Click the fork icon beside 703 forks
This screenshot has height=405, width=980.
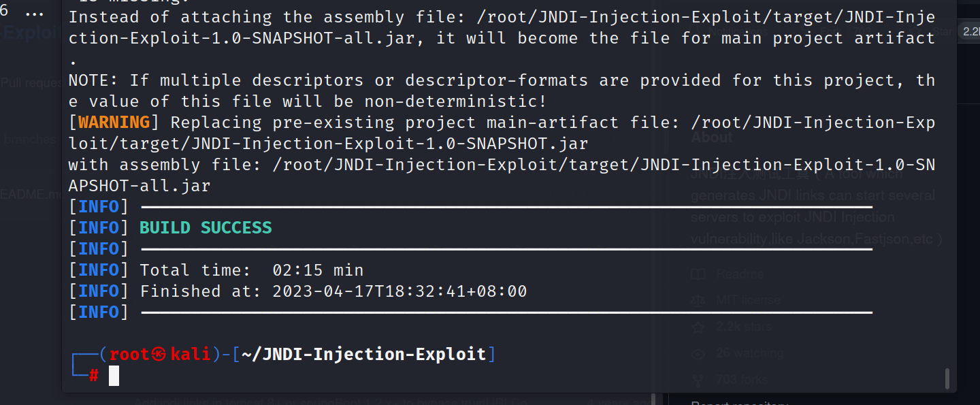click(x=697, y=380)
